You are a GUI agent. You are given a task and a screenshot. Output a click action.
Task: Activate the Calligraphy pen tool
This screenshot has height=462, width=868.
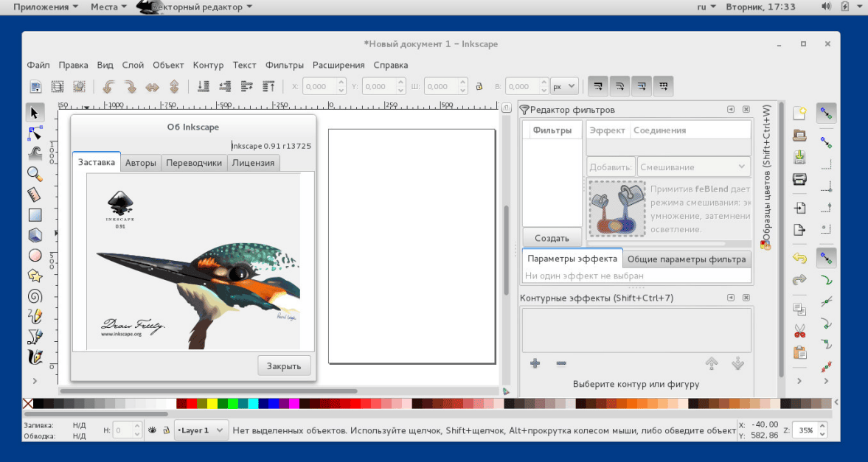coord(35,357)
